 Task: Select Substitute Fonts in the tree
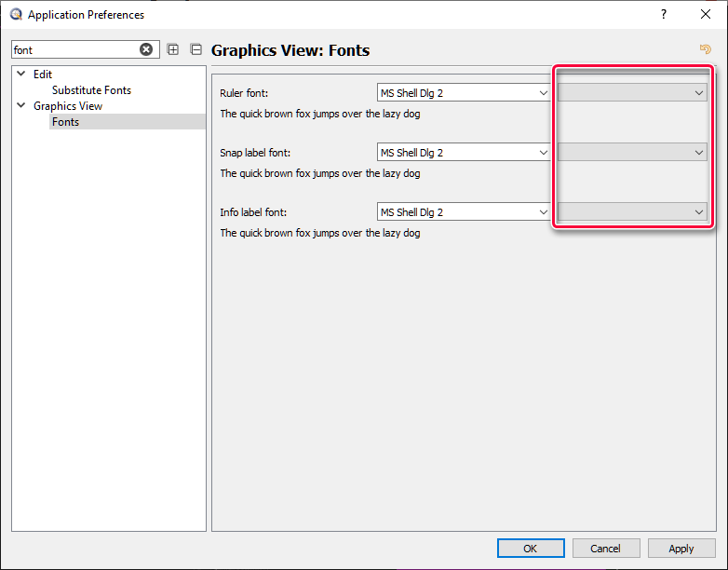pyautogui.click(x=91, y=90)
